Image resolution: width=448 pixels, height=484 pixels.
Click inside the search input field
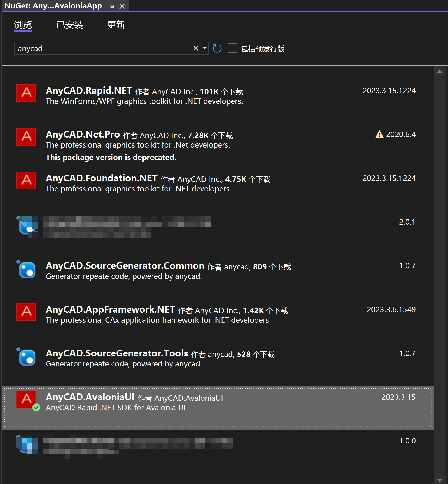pos(108,48)
